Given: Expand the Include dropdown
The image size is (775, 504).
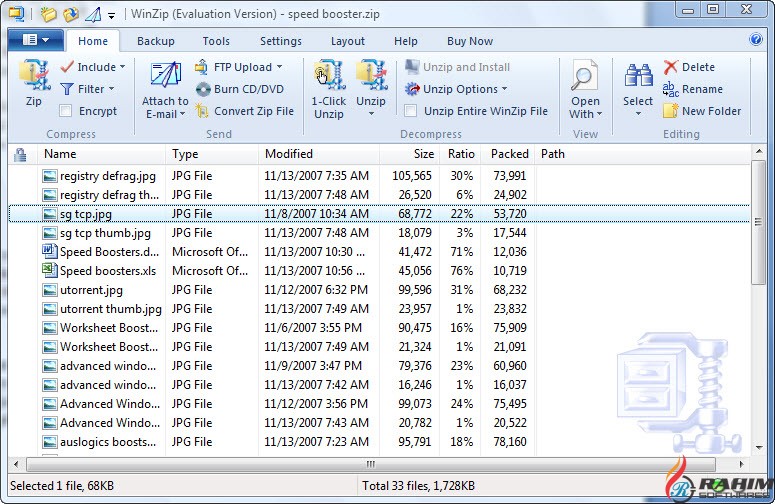Looking at the screenshot, I should pyautogui.click(x=122, y=67).
